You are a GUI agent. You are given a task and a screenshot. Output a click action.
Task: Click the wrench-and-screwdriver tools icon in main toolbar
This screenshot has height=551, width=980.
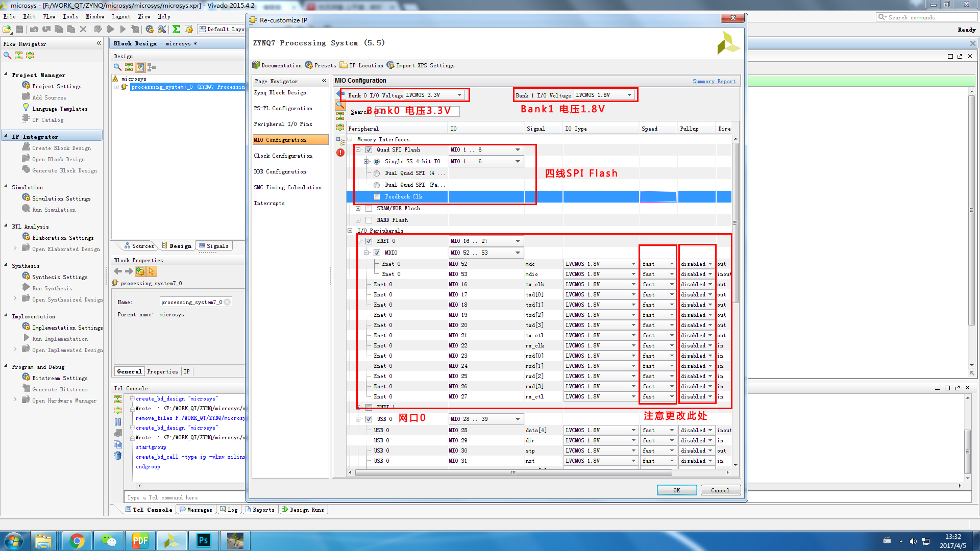162,30
